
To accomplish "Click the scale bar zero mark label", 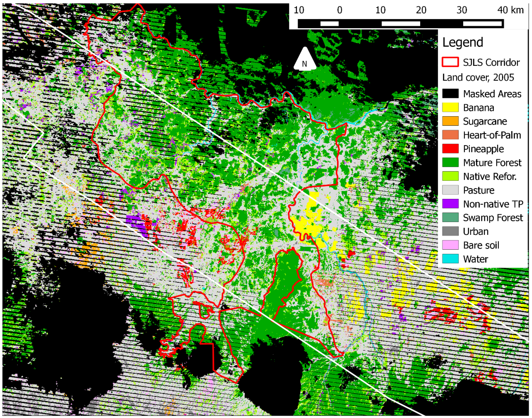I will pos(339,10).
